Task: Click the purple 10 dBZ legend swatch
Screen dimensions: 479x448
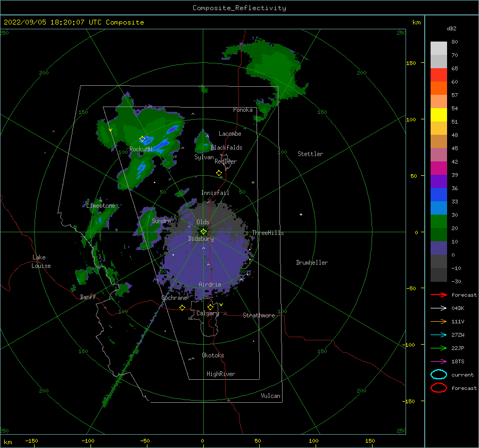Action: coord(439,248)
